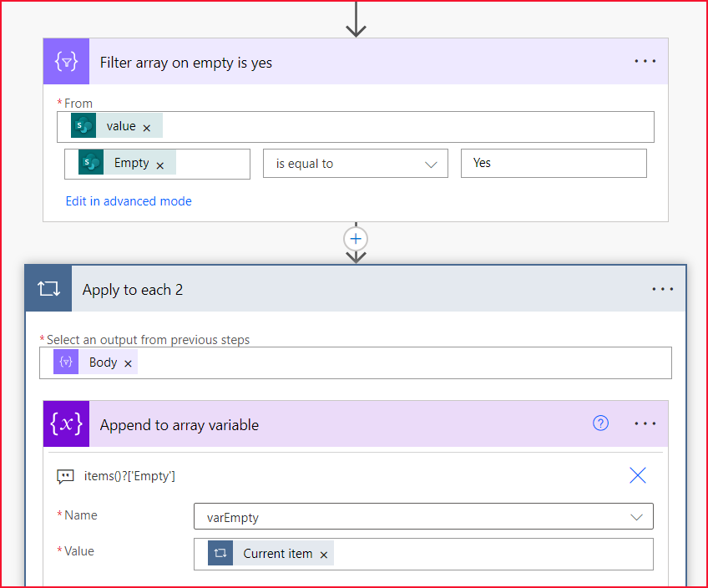708x588 pixels.
Task: Click the Current item token label
Action: (278, 554)
